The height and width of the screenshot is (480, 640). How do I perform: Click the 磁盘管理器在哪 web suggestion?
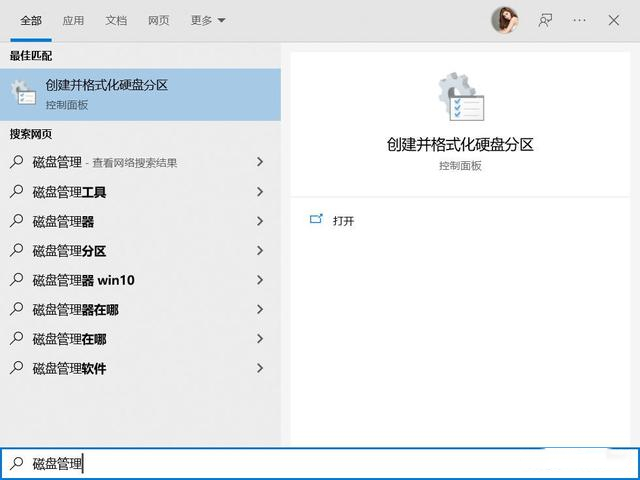[75, 309]
